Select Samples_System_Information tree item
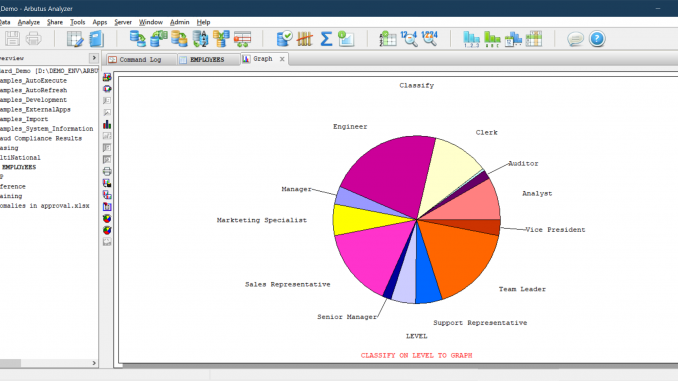Screen dimensions: 678x381 46,129
